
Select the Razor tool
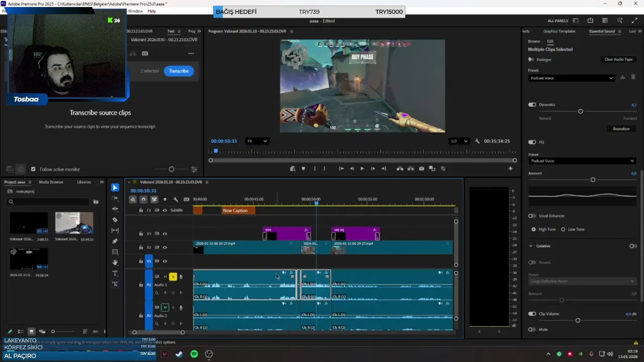point(115,220)
